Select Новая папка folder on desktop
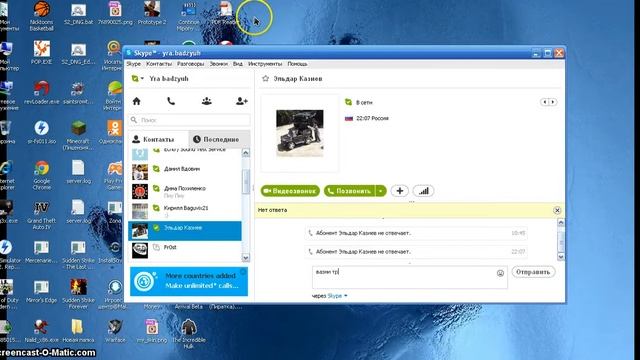 78,331
